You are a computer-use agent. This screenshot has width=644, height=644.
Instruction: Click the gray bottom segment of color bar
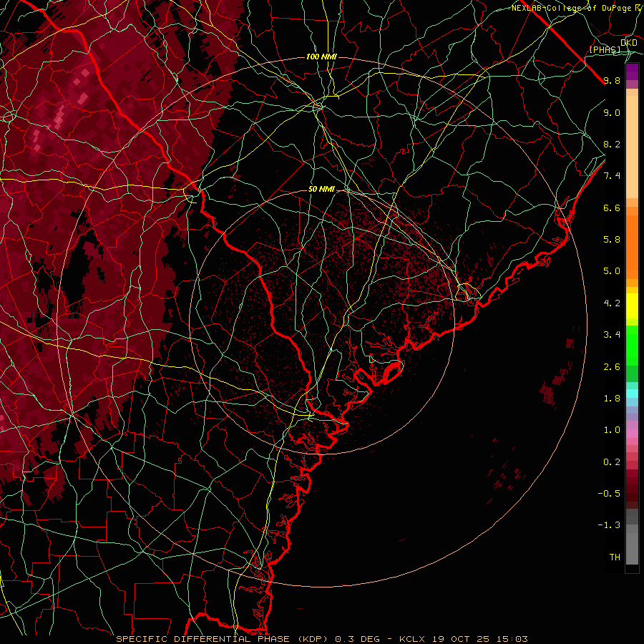point(632,548)
